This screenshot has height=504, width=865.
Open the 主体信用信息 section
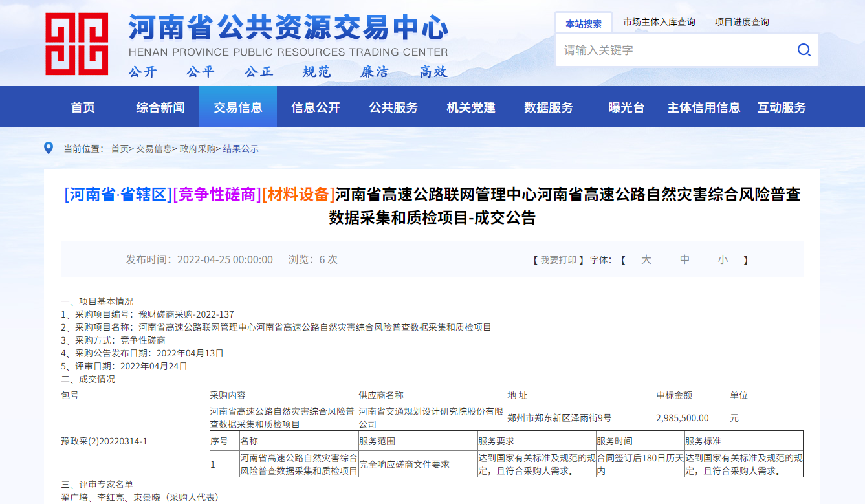click(x=704, y=107)
